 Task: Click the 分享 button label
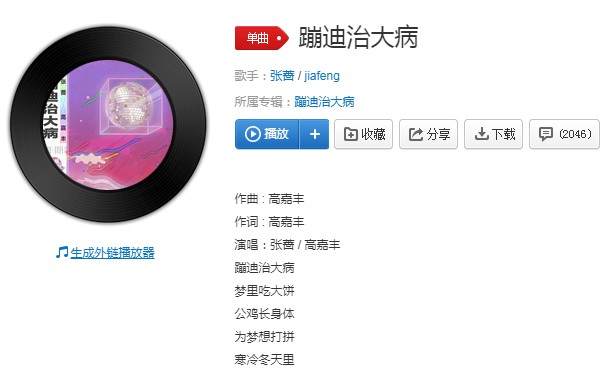tap(438, 134)
